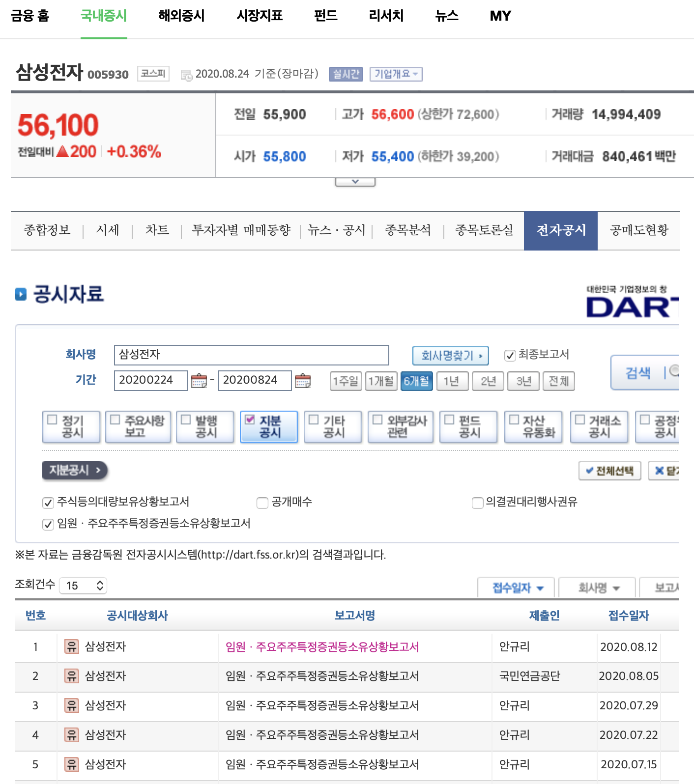
Task: Check the 자산유동화 category box
Action: click(514, 420)
